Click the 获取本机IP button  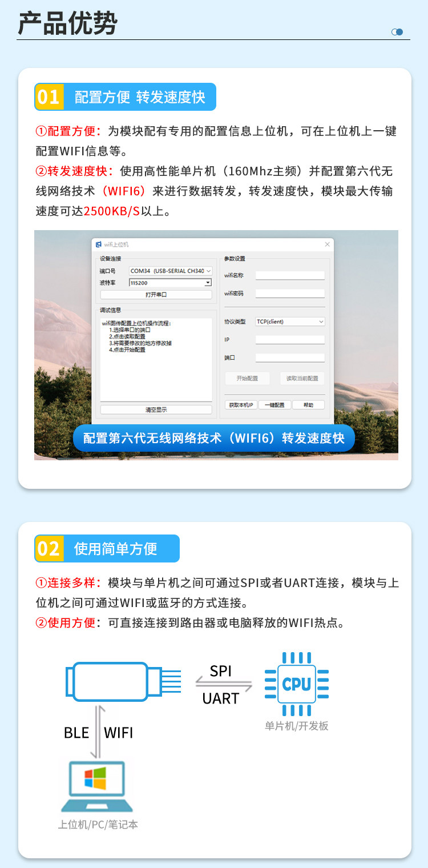tap(241, 405)
